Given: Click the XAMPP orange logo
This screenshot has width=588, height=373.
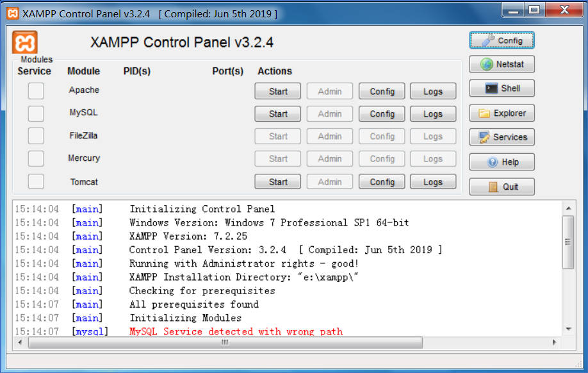Looking at the screenshot, I should 25,42.
